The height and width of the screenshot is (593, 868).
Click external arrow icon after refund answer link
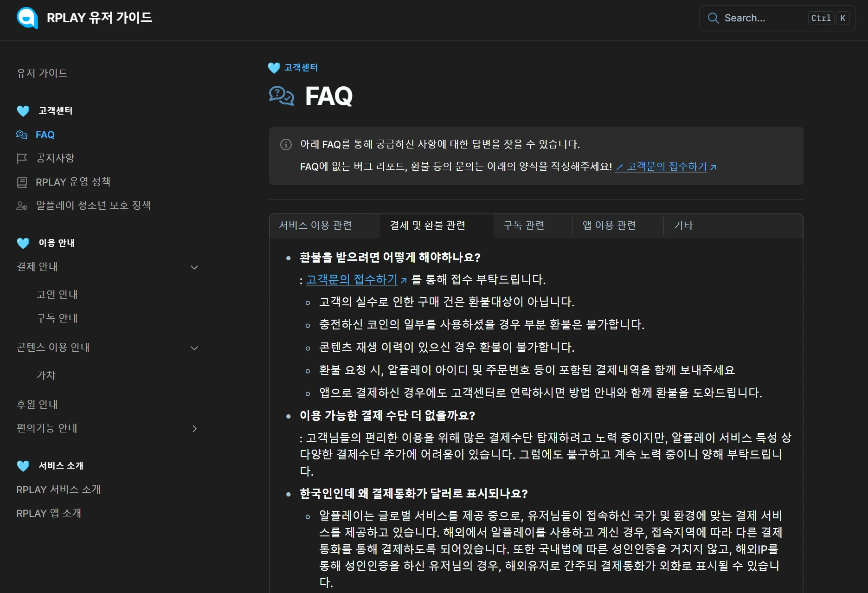pos(404,280)
